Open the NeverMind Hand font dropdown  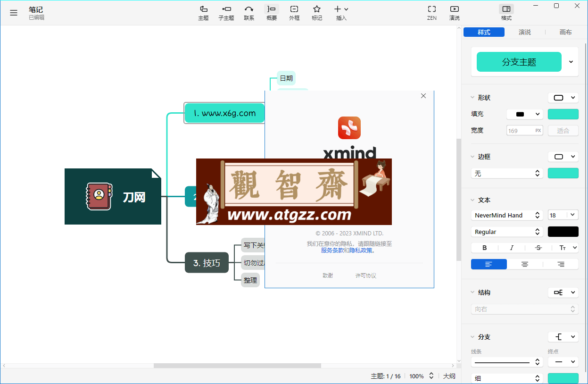pos(507,215)
